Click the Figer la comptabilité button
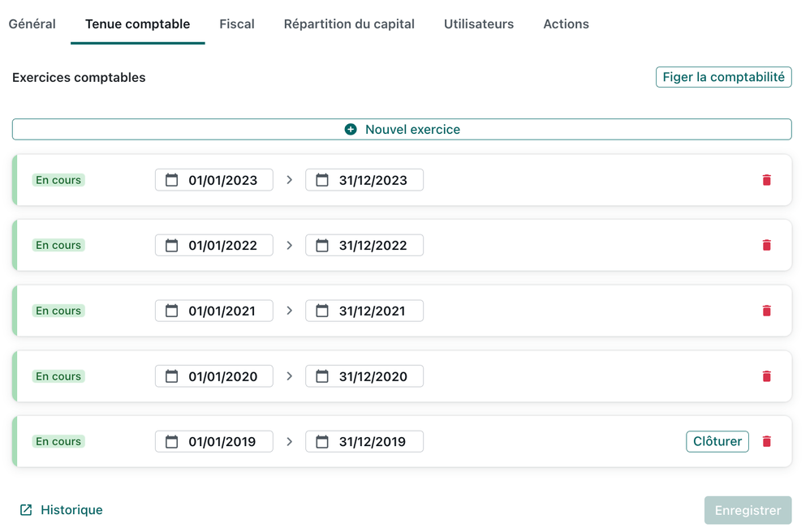Image resolution: width=810 pixels, height=532 pixels. tap(723, 77)
